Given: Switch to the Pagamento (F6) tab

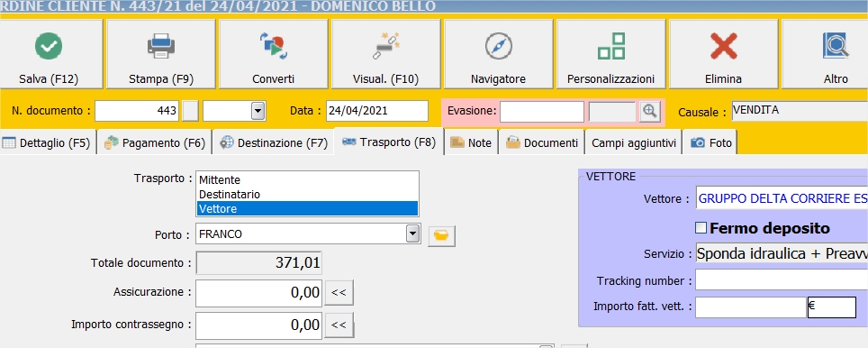Looking at the screenshot, I should 156,143.
